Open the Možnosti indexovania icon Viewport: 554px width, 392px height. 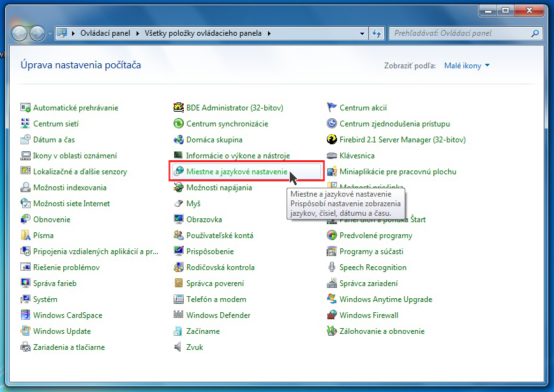pyautogui.click(x=26, y=187)
